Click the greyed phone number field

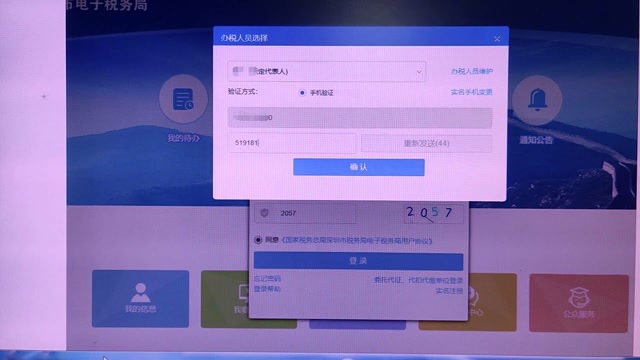360,118
